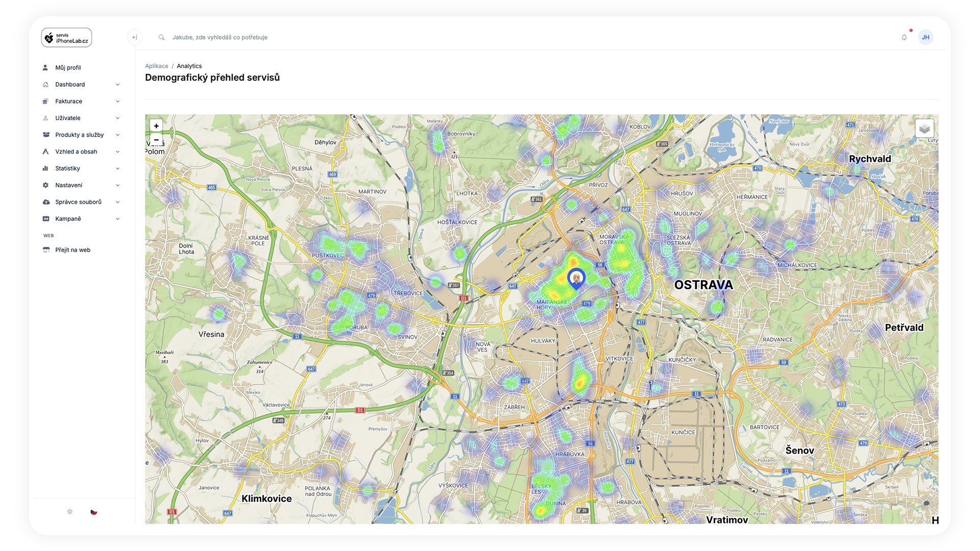Click the Fakturace coins icon
This screenshot has height=551, width=980.
45,101
